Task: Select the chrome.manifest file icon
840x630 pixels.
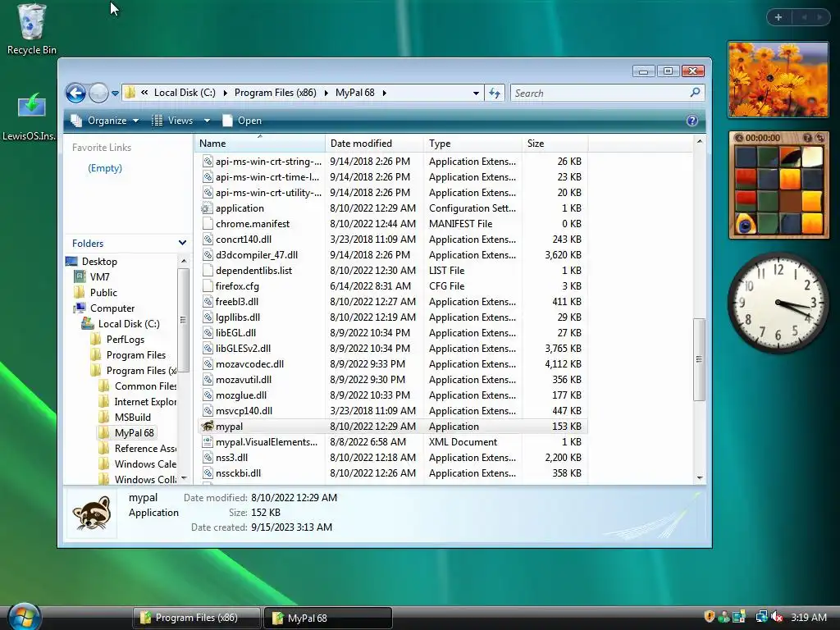Action: click(x=208, y=224)
